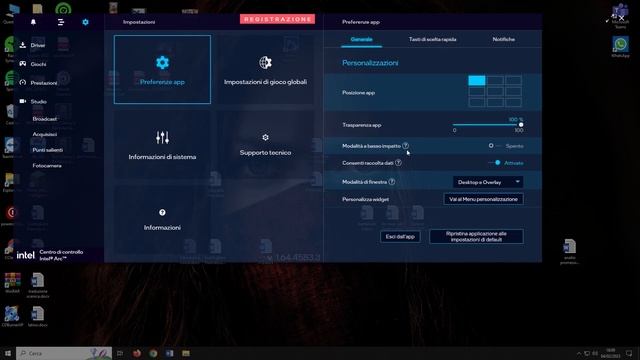Screen dimensions: 640x360
Task: Select the center app position cell
Action: click(x=495, y=91)
